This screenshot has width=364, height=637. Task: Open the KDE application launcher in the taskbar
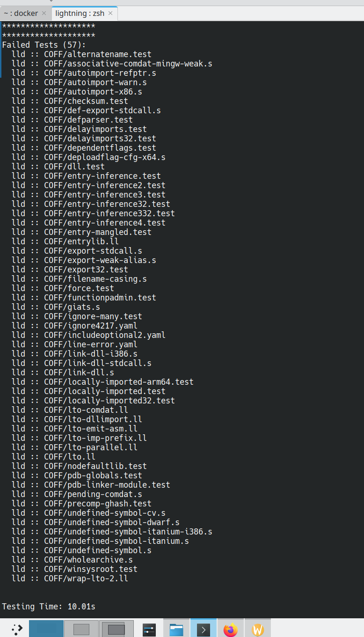point(17,629)
